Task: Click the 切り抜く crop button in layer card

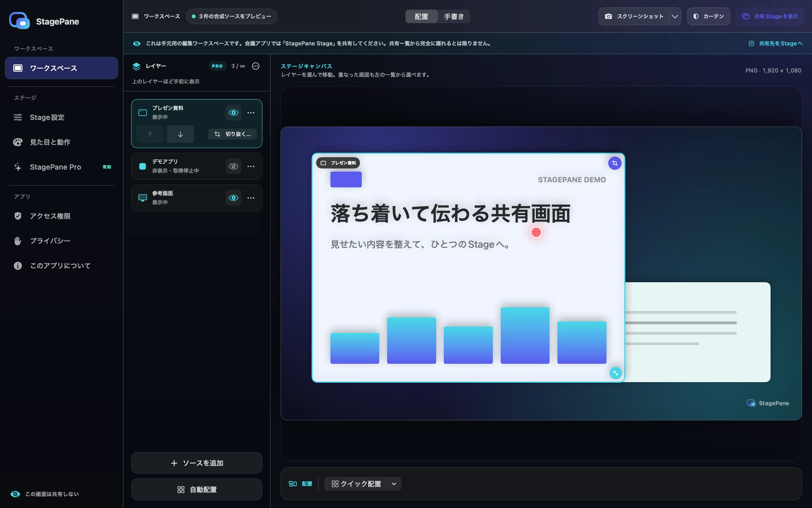Action: 233,134
